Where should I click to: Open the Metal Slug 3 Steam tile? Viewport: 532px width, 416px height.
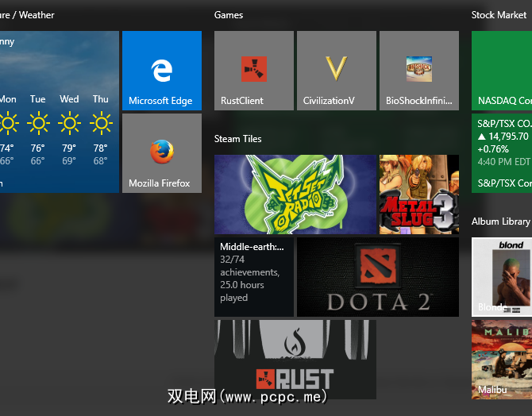tap(419, 195)
